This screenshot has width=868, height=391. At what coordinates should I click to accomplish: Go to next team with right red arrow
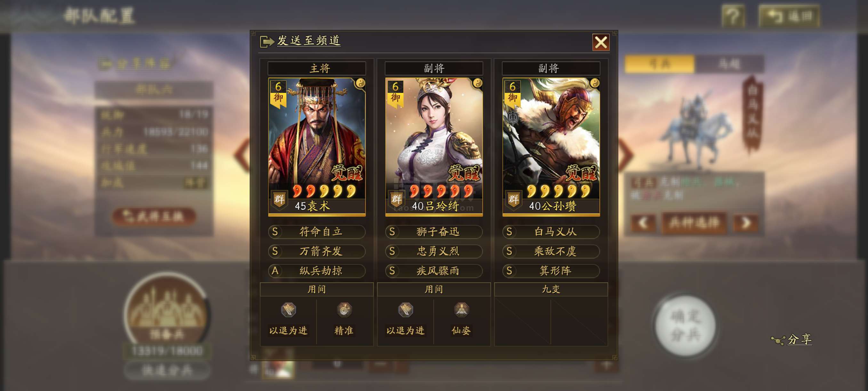coord(626,155)
